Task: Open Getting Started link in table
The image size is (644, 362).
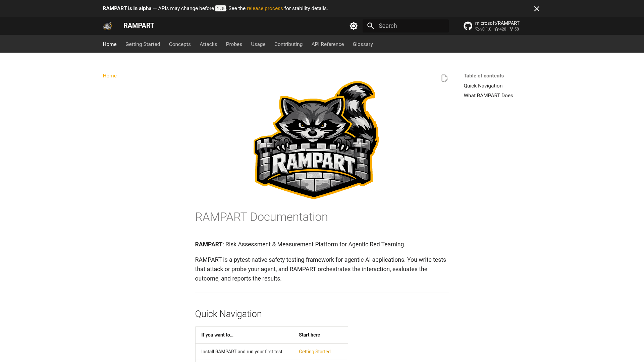Action: [x=315, y=352]
